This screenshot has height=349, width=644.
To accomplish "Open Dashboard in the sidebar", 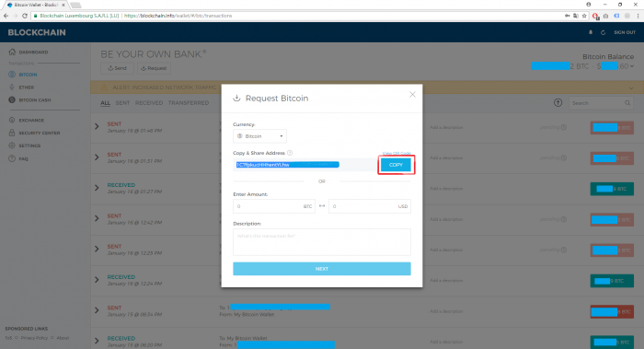I will coord(33,52).
